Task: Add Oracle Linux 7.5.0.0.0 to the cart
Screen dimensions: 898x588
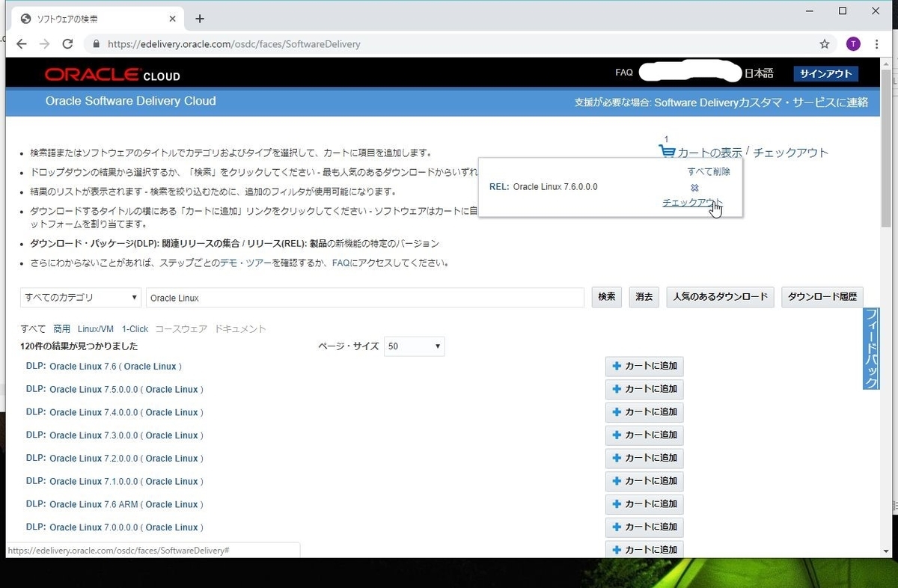Action: pos(644,389)
